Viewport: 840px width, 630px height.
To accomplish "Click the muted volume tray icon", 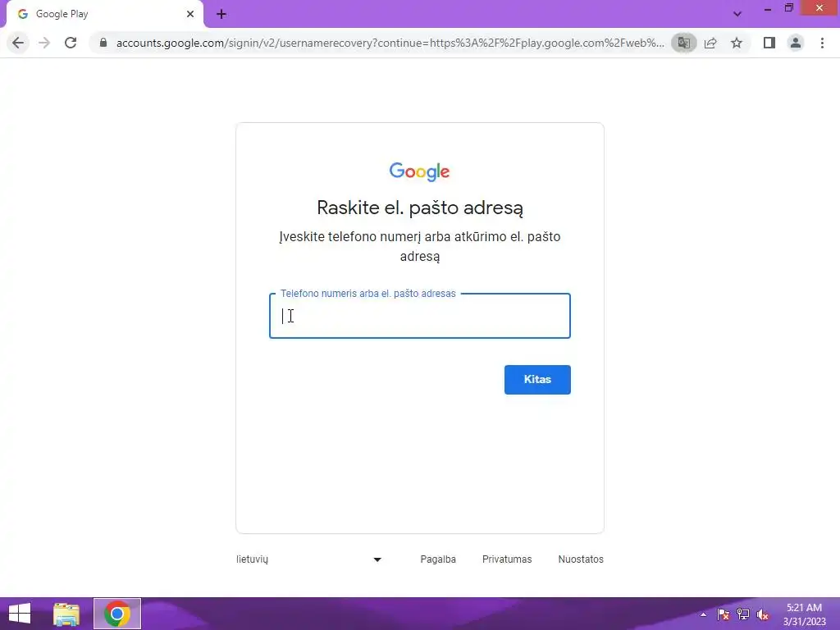I will tap(763, 614).
